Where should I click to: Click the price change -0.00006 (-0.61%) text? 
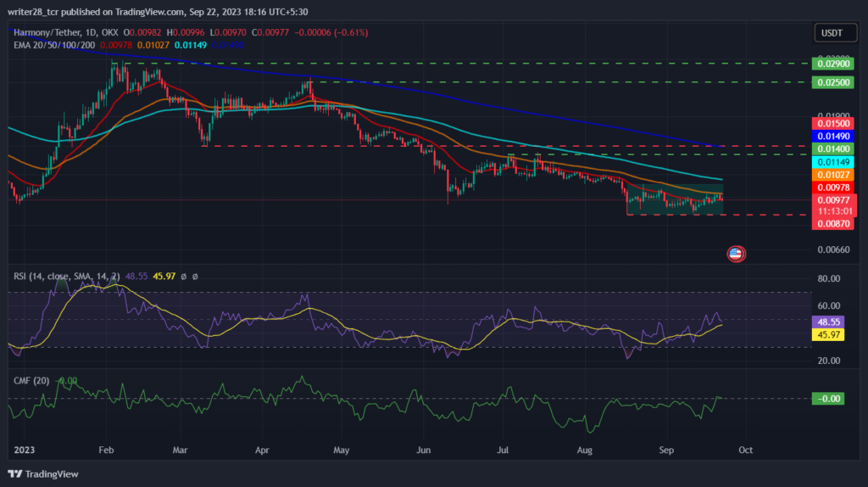tap(331, 33)
